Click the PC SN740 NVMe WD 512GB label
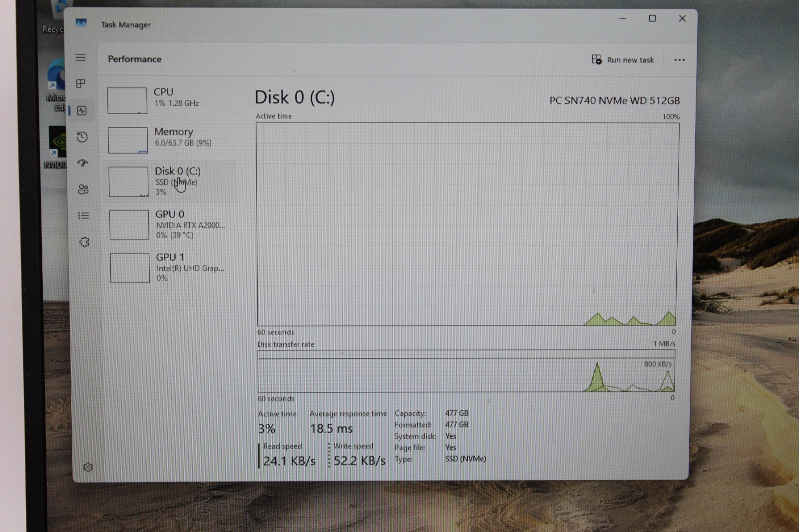Viewport: 799px width, 532px height. [615, 101]
